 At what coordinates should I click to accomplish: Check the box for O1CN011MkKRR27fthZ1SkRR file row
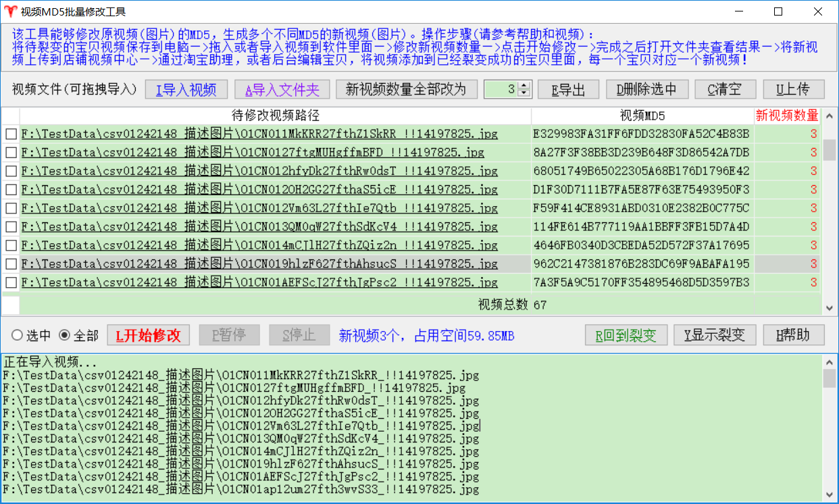[11, 134]
